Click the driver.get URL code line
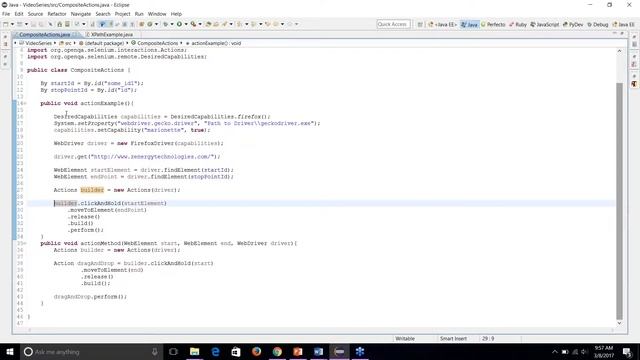The height and width of the screenshot is (360, 640). (x=137, y=157)
